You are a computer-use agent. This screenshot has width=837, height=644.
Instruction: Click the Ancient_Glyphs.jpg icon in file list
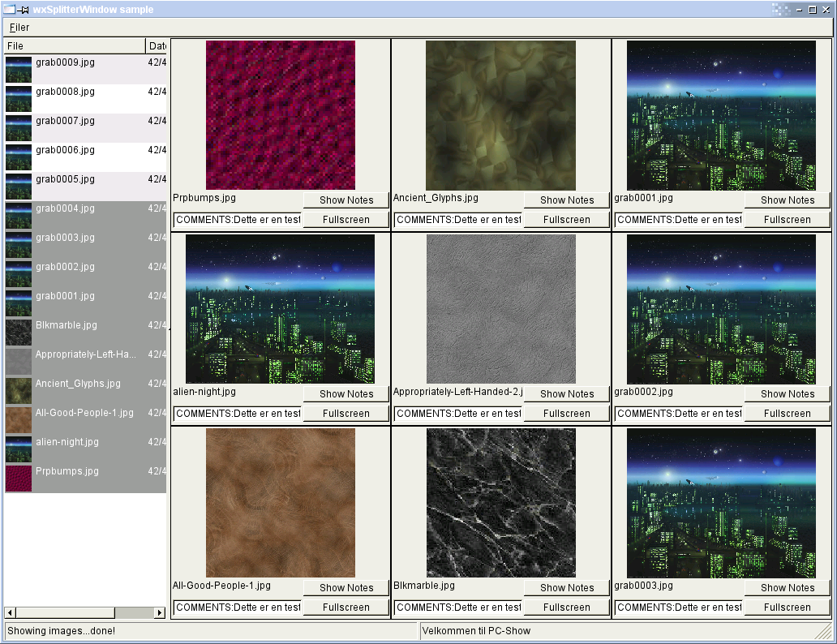(x=19, y=390)
